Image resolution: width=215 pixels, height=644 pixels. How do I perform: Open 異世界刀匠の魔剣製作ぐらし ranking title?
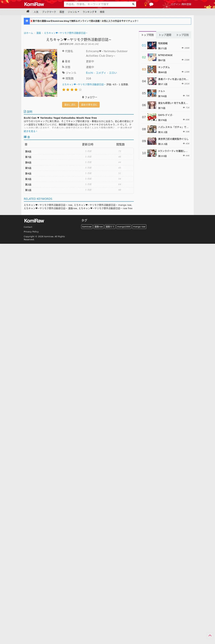click(x=173, y=139)
